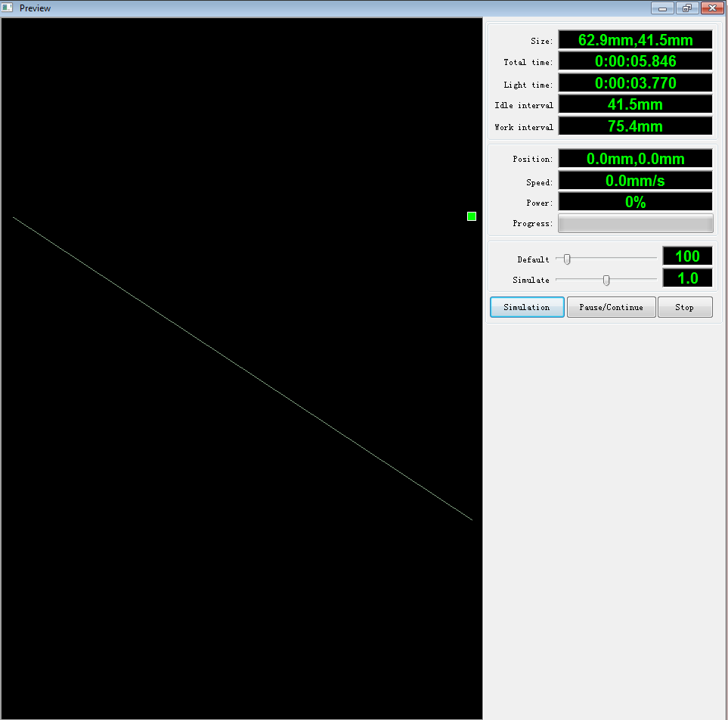728x720 pixels.
Task: Click the Size readout 62.9mm,41.5mm
Action: (635, 40)
